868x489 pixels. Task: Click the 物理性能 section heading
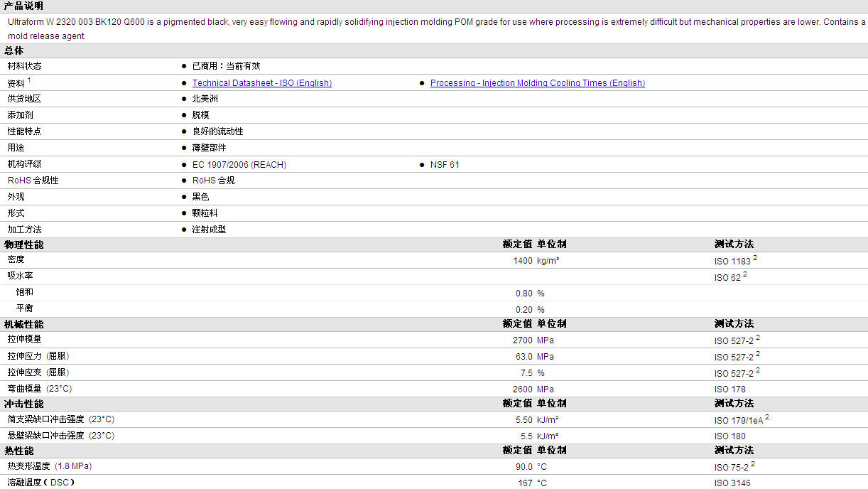(x=23, y=244)
